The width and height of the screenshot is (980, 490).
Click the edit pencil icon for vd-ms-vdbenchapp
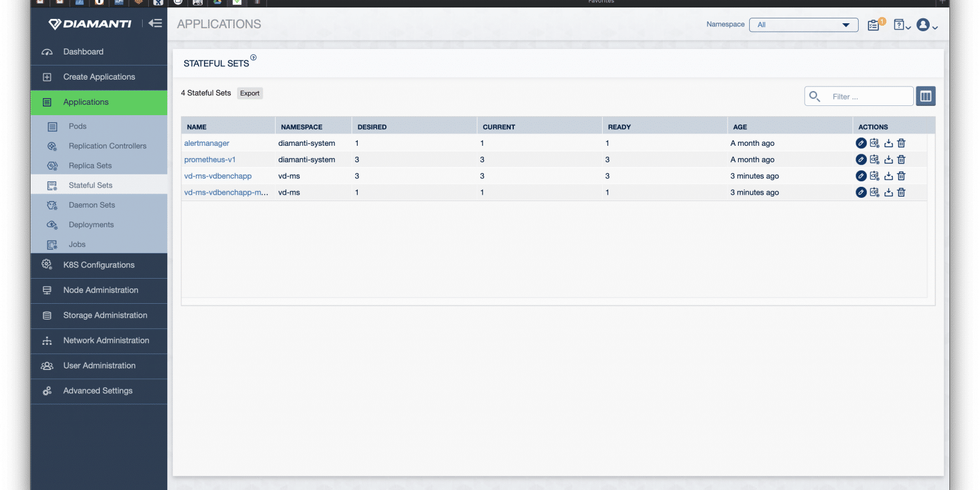click(861, 176)
